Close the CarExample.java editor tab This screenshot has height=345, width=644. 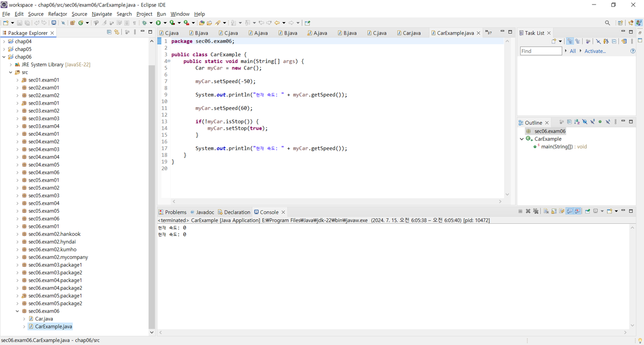[478, 33]
